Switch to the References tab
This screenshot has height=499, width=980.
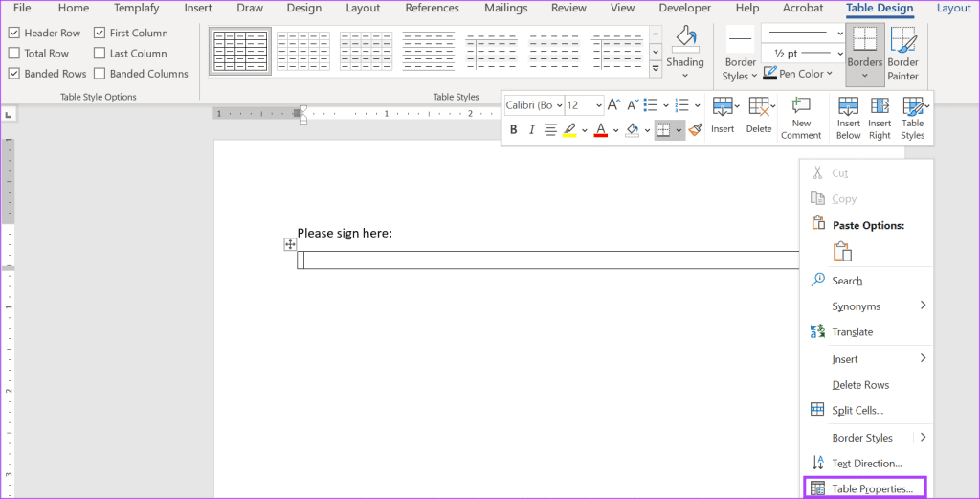[x=432, y=8]
